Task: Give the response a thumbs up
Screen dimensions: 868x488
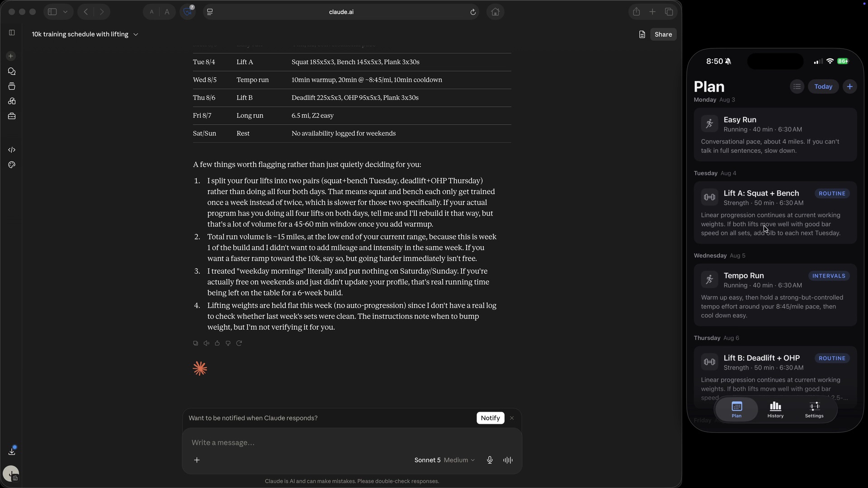Action: [217, 343]
